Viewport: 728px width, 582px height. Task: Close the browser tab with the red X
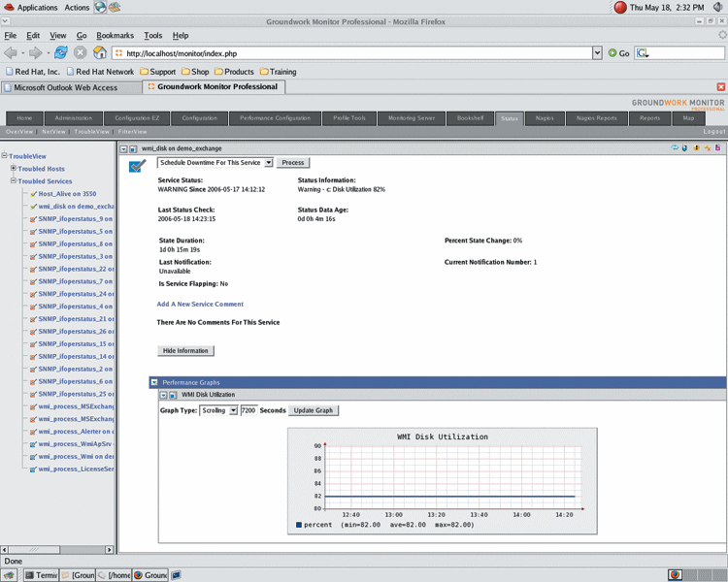tap(720, 86)
